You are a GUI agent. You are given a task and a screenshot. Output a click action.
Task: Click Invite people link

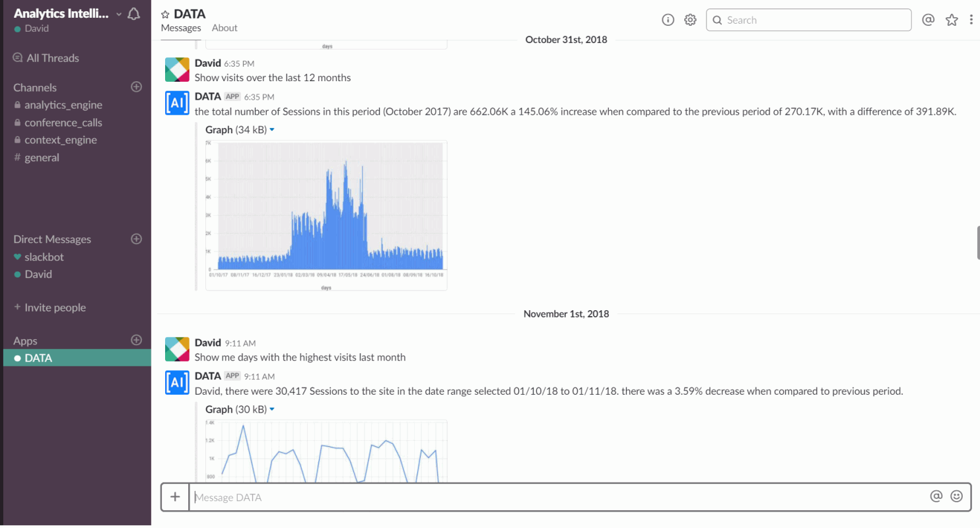50,308
